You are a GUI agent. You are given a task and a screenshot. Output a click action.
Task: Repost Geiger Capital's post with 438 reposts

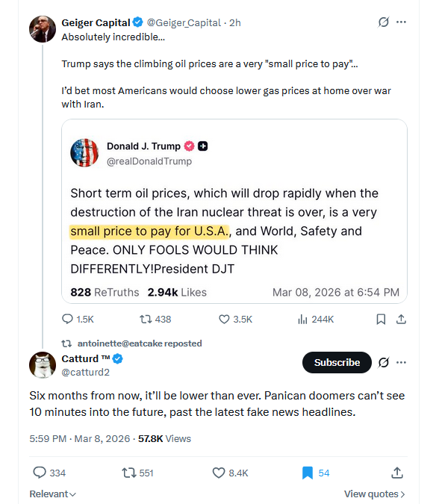tap(155, 319)
